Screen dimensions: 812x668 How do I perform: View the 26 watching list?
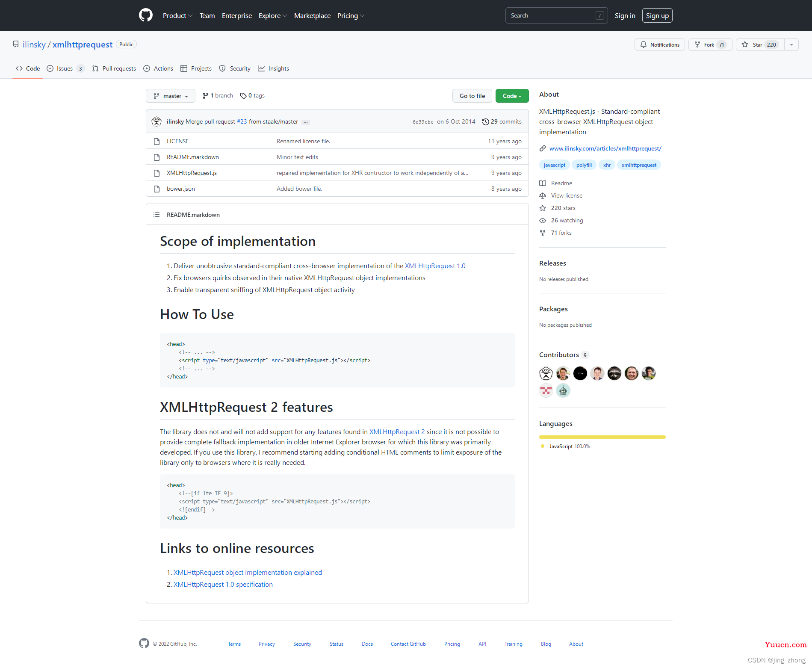(x=561, y=220)
